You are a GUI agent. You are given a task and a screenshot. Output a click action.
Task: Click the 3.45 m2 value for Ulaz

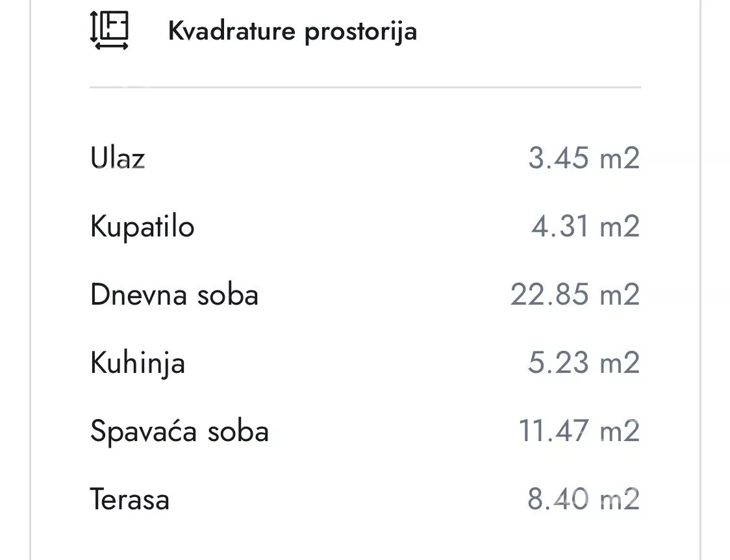click(583, 158)
